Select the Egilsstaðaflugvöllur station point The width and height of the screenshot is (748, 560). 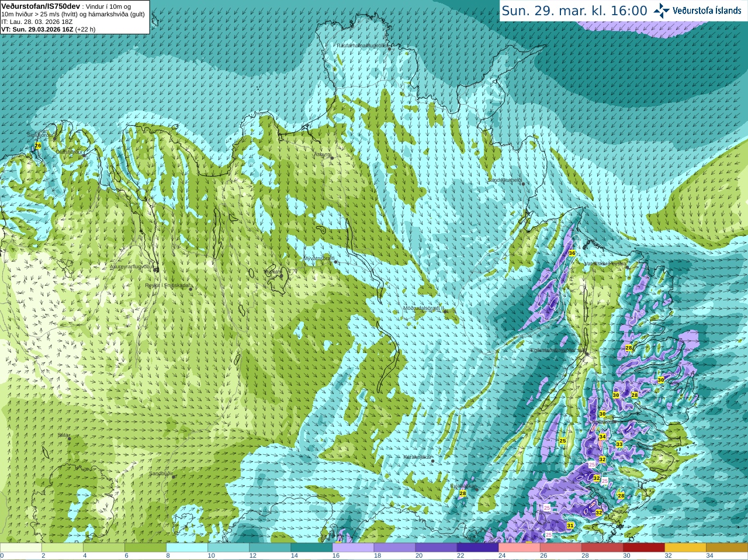coord(587,354)
